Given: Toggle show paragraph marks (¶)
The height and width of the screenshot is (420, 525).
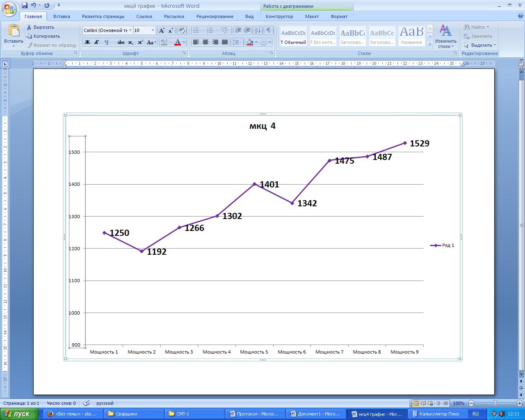Looking at the screenshot, I should [x=269, y=30].
